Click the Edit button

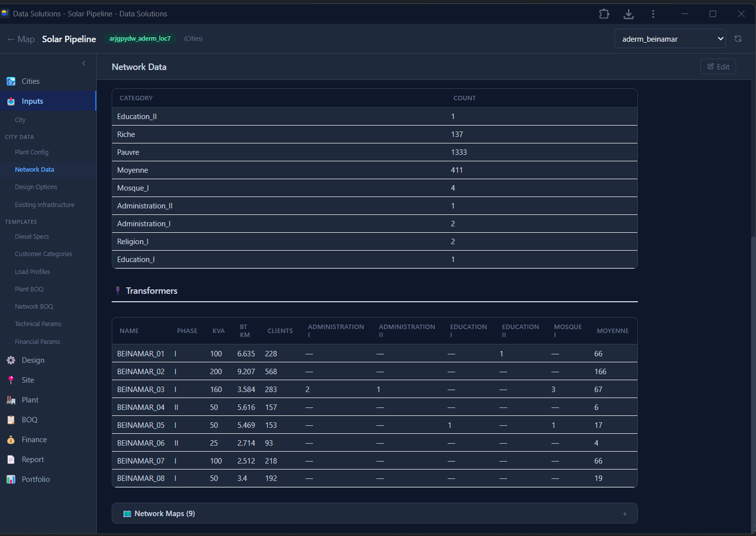point(718,67)
